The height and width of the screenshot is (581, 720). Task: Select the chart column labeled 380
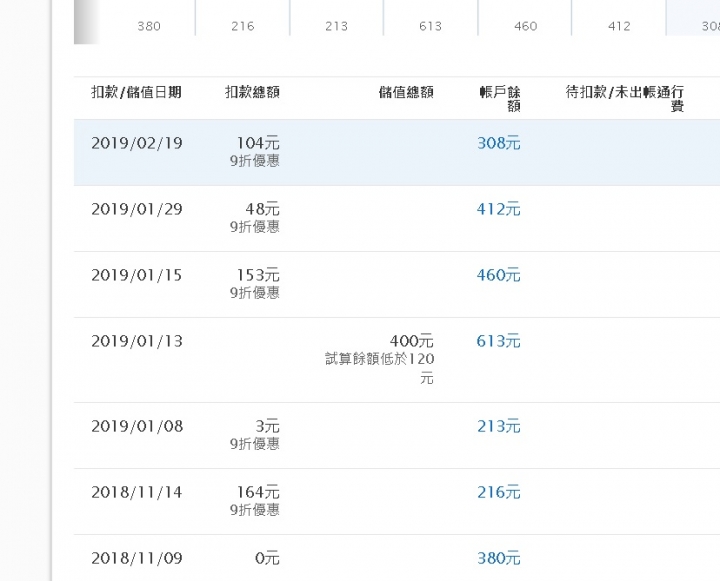coord(149,18)
